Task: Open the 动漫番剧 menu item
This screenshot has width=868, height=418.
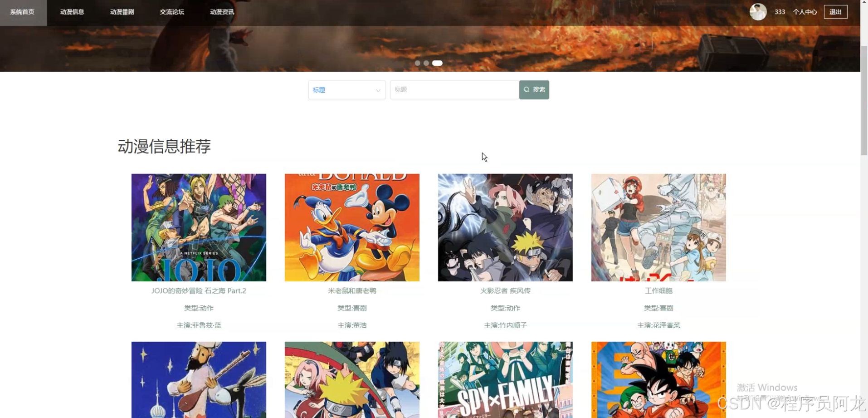Action: coord(122,12)
